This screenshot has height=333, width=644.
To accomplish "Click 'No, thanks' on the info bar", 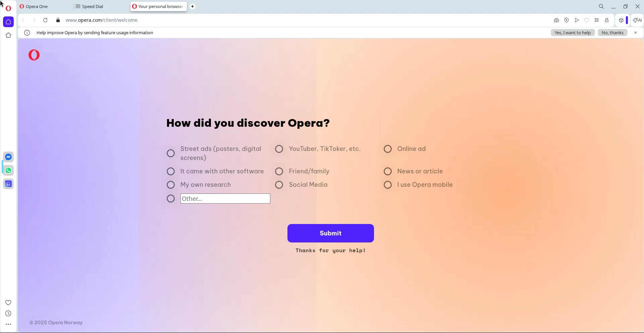I will tap(612, 33).
